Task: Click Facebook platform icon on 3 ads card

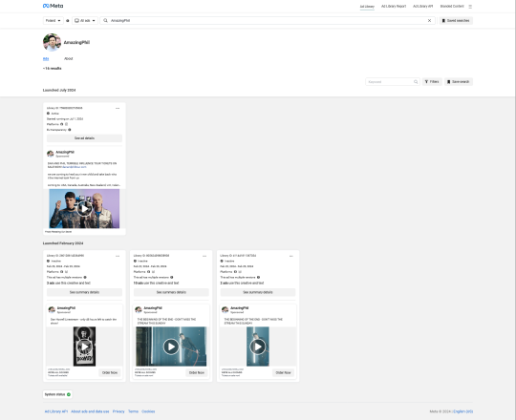Action: (x=61, y=272)
